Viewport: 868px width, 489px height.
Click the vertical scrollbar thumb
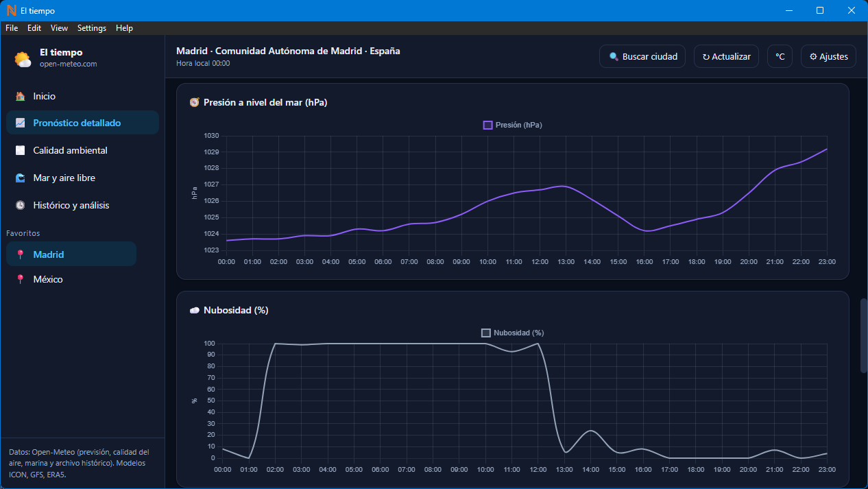pos(864,335)
